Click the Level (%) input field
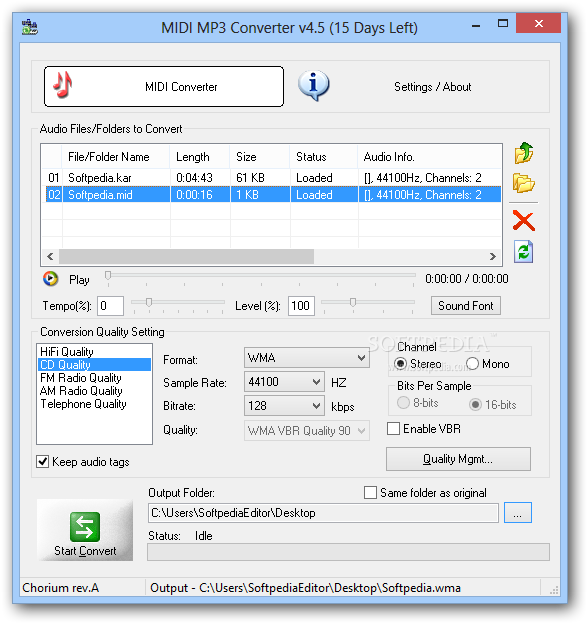Image resolution: width=588 pixels, height=624 pixels. [301, 306]
